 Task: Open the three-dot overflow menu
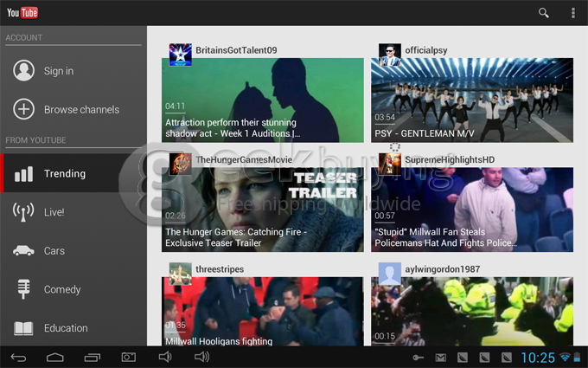click(572, 13)
